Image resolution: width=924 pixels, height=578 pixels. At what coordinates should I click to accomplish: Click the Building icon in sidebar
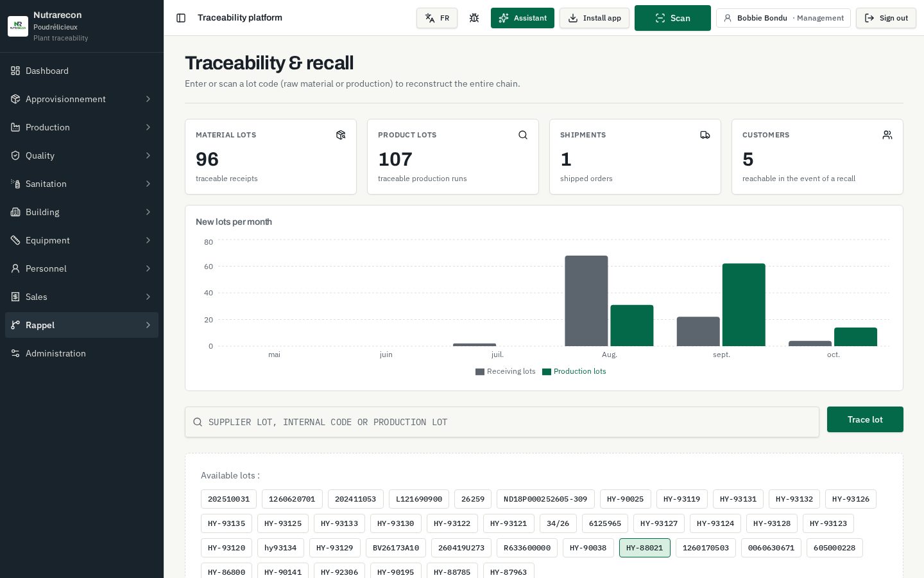15,212
